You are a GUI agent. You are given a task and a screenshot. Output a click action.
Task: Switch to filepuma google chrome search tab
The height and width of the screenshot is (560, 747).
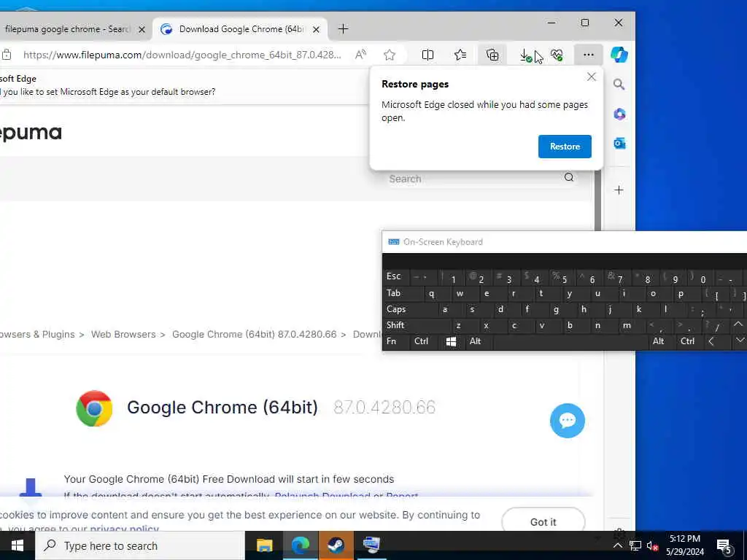click(x=66, y=29)
